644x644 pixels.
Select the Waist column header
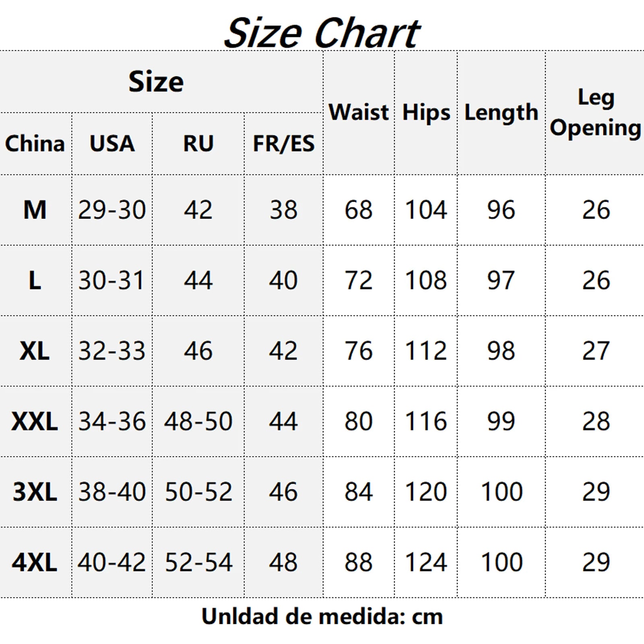click(359, 112)
